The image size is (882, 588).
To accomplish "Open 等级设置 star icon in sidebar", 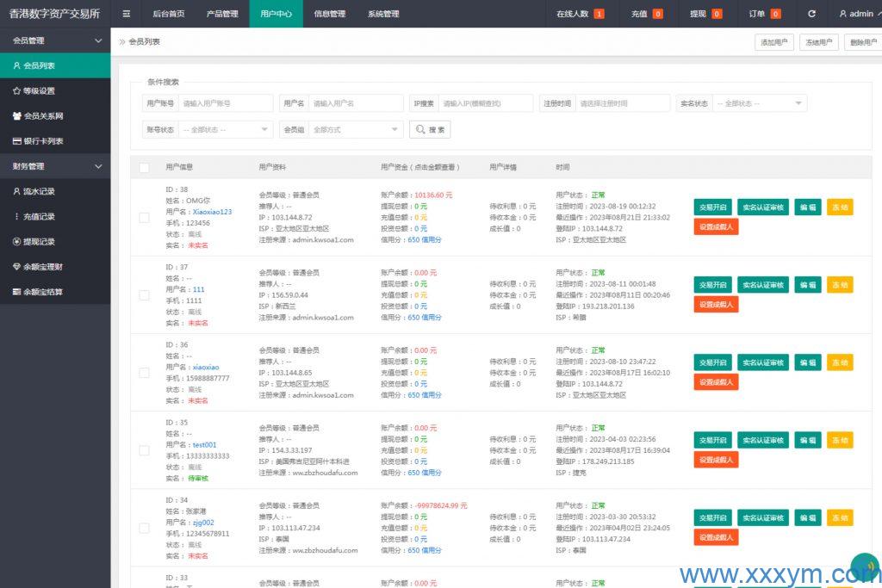I will click(17, 90).
